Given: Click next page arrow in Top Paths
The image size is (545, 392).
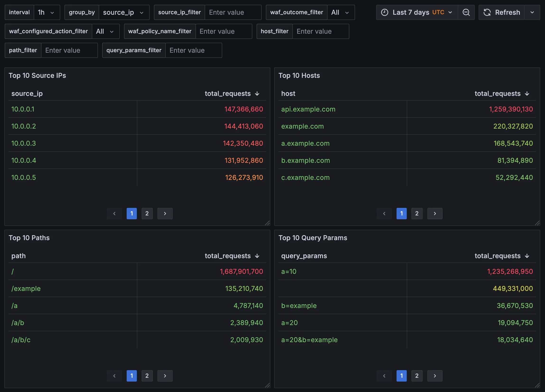Looking at the screenshot, I should pos(165,376).
